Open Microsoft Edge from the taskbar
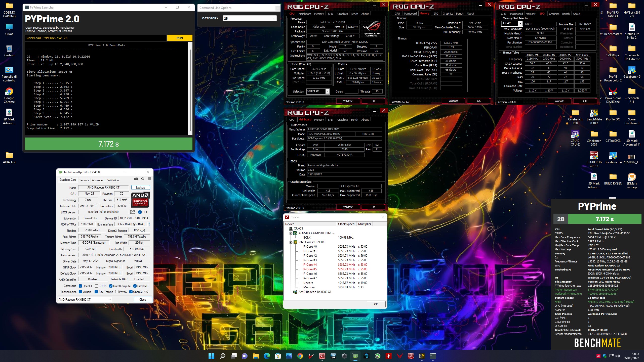The height and width of the screenshot is (362, 644). tap(267, 356)
